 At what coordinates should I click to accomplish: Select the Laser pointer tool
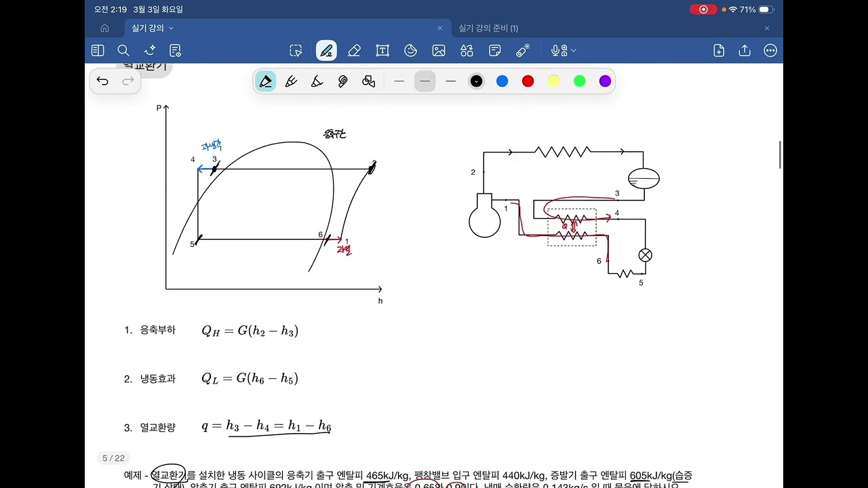click(523, 50)
